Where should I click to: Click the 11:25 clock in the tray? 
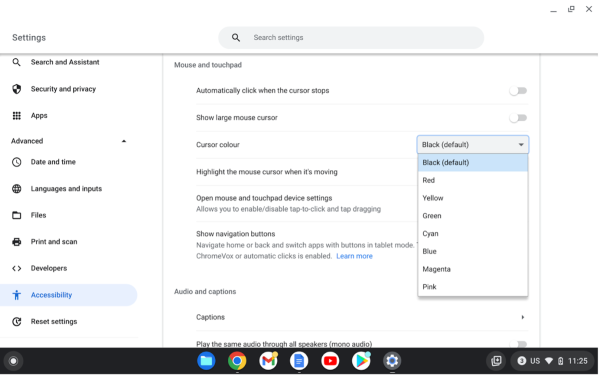point(577,361)
